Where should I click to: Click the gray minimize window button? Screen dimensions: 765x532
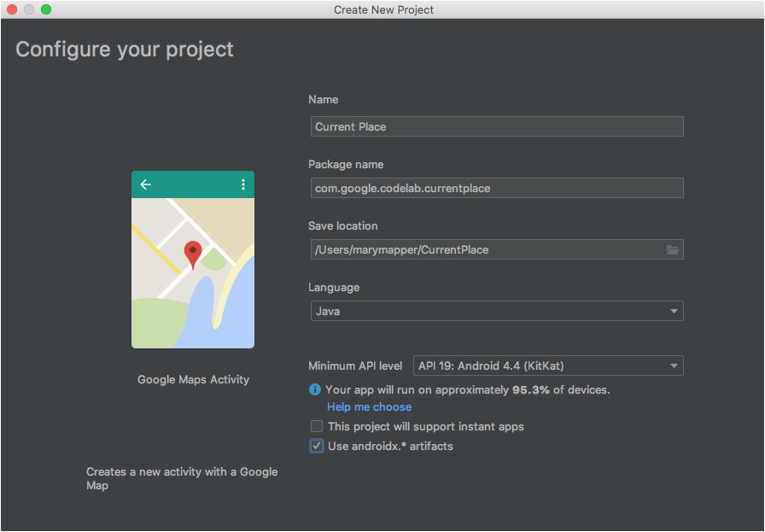click(x=29, y=9)
